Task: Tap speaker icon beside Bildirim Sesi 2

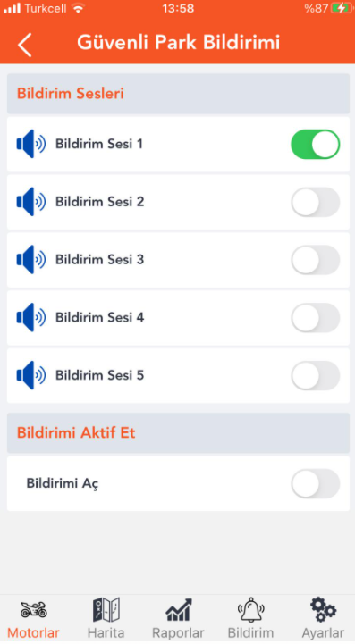Action: (x=31, y=202)
